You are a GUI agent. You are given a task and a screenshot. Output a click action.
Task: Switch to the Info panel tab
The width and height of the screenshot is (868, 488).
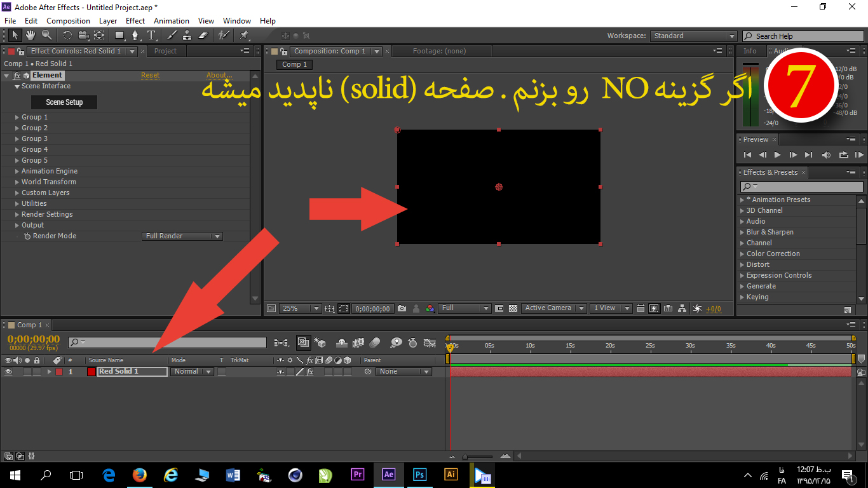click(750, 51)
